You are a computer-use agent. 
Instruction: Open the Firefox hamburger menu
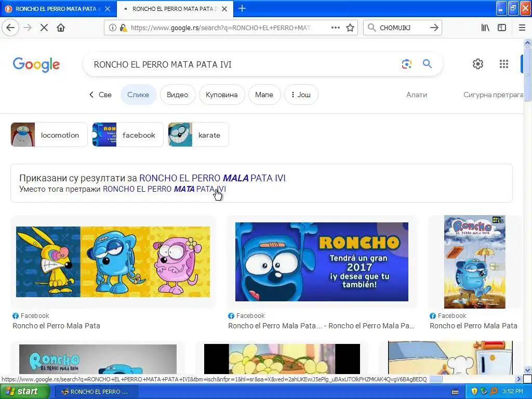[522, 28]
